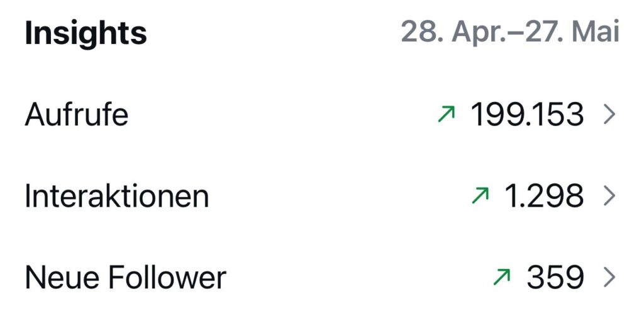Tap the Aufrufe label text

pyautogui.click(x=76, y=114)
